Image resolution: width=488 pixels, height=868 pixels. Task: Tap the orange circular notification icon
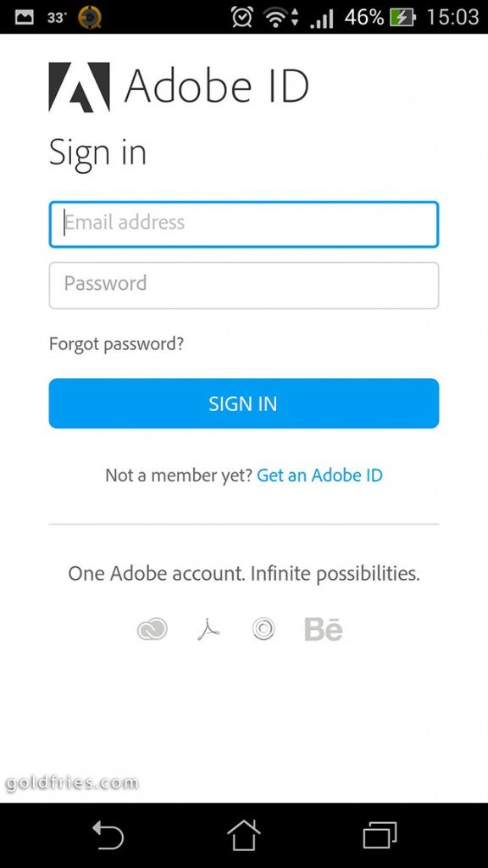[x=88, y=17]
